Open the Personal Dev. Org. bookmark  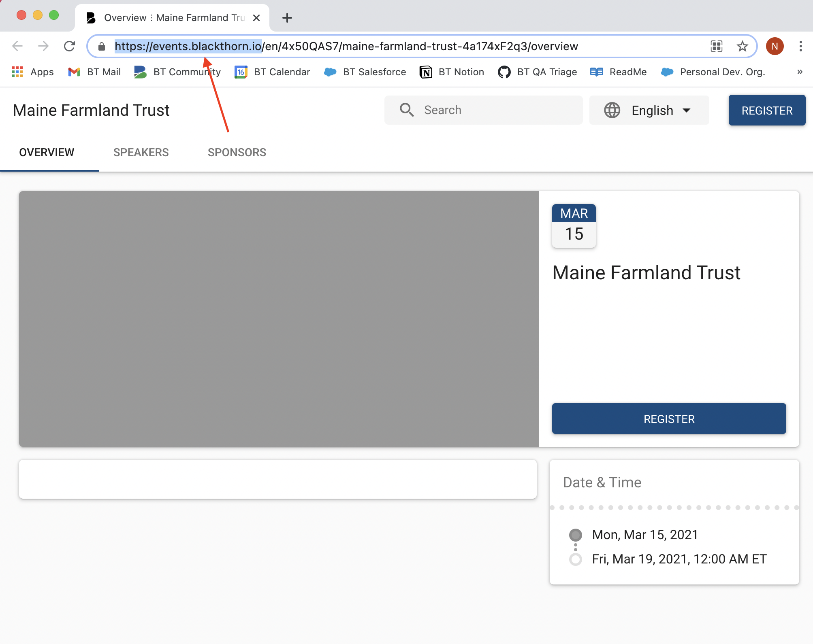click(713, 72)
